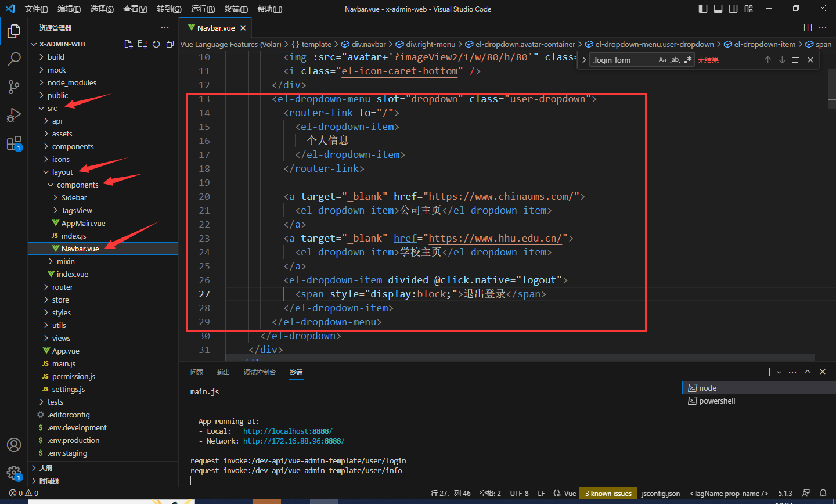The height and width of the screenshot is (504, 836).
Task: Switch to the 调试控制台 panel tab
Action: (260, 372)
